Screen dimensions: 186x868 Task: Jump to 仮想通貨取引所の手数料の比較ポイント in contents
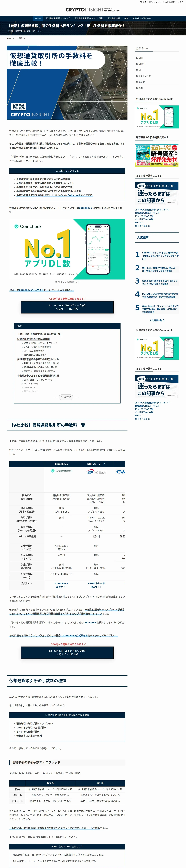(38, 359)
